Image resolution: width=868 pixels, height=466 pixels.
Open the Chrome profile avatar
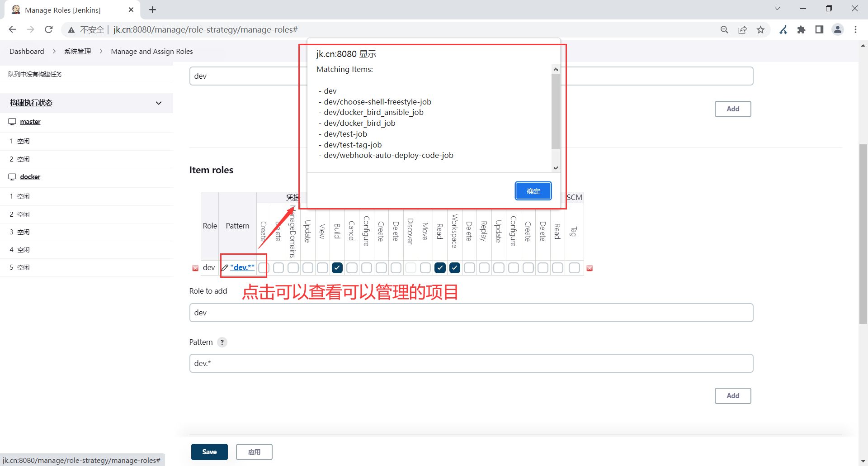coord(838,29)
